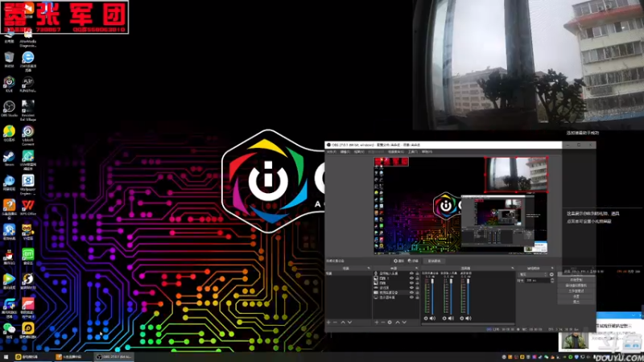
Task: Move the selected source down with the arrow
Action: 404,323
